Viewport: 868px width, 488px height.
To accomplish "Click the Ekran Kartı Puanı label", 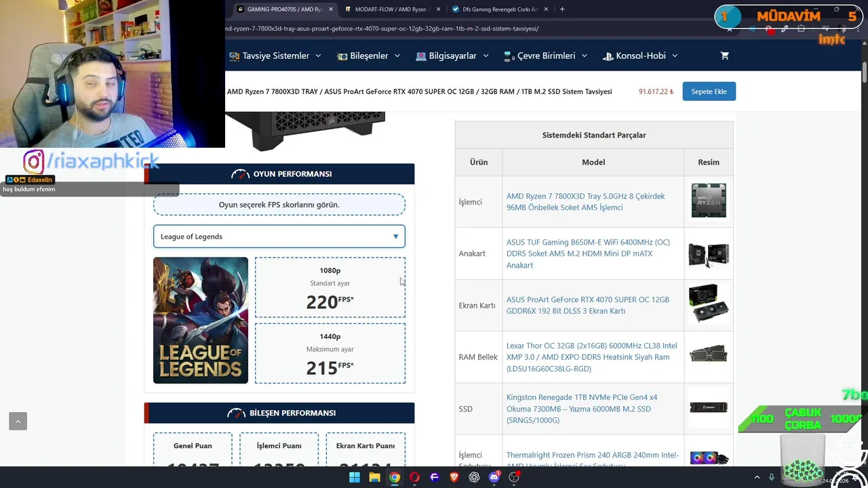I will 366,446.
